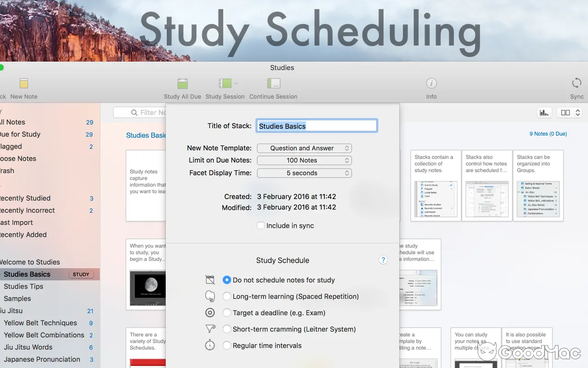Change the Limit on Due Notes dropdown
The height and width of the screenshot is (368, 588).
coord(304,160)
